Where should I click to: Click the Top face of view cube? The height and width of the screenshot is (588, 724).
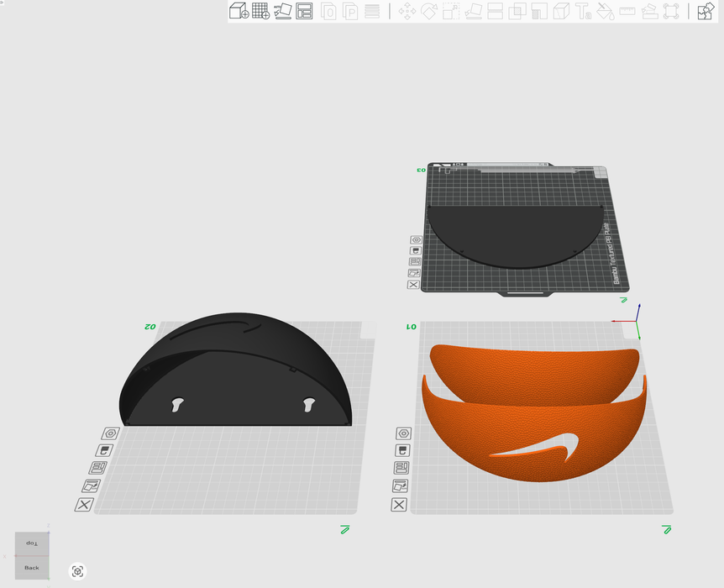coord(32,543)
